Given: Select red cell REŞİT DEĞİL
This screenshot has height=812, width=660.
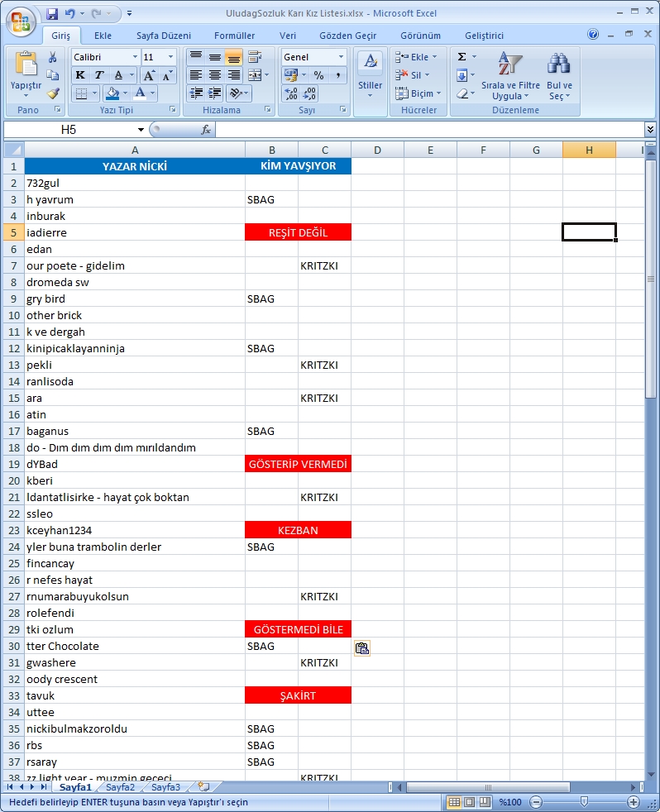Looking at the screenshot, I should pyautogui.click(x=298, y=232).
